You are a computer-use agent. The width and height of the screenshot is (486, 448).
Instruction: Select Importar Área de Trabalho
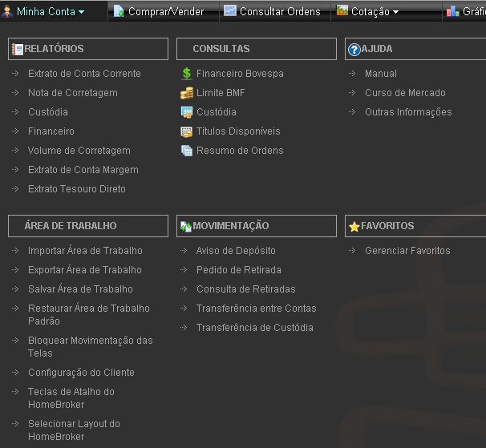(85, 251)
